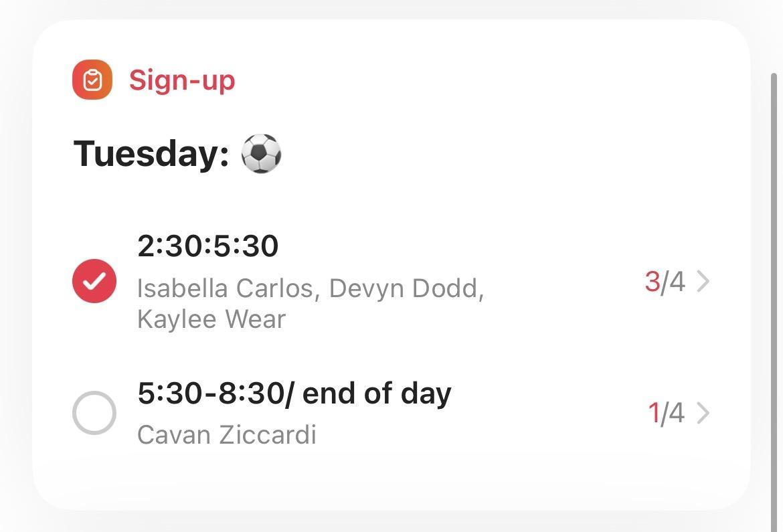This screenshot has width=783, height=532.
Task: Click the red Sign-up title text
Action: click(x=182, y=80)
